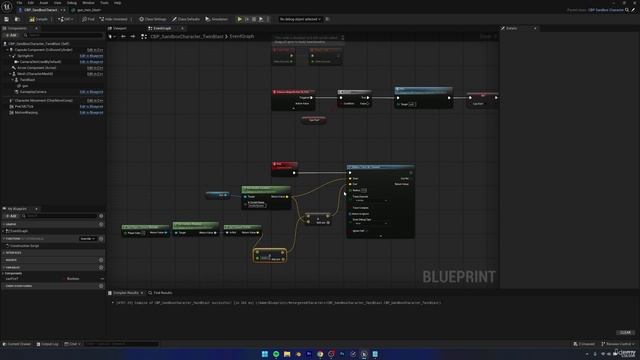
Task: Open the Functions Override dropdown
Action: click(x=88, y=238)
